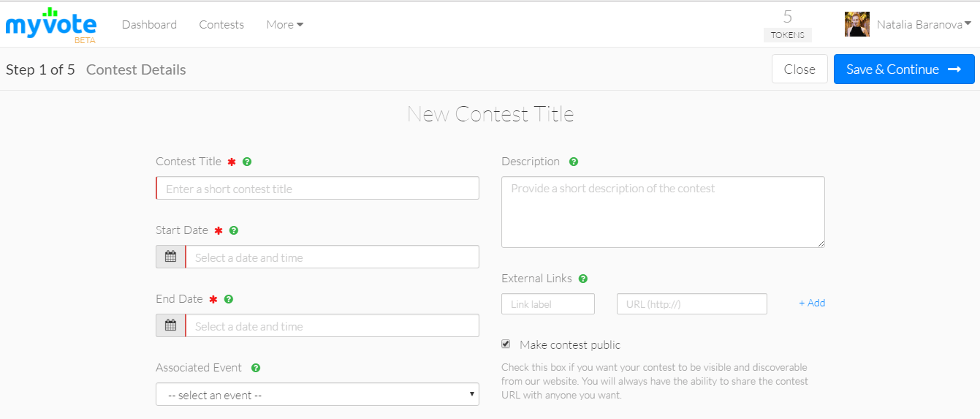Focus the Contest Title input field
Image resolution: width=980 pixels, height=419 pixels.
[x=318, y=188]
